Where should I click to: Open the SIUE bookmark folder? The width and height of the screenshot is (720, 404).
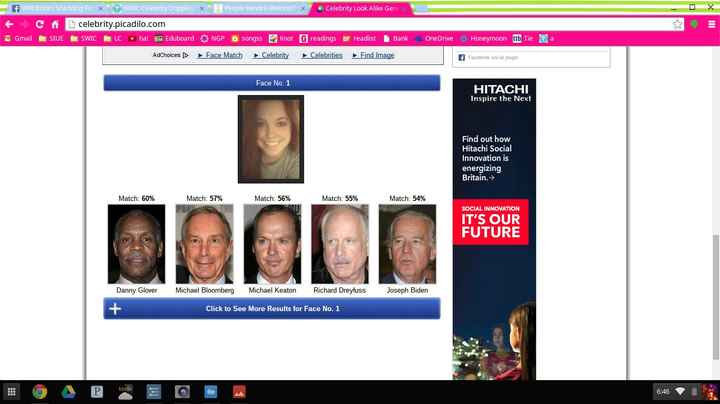(x=51, y=39)
